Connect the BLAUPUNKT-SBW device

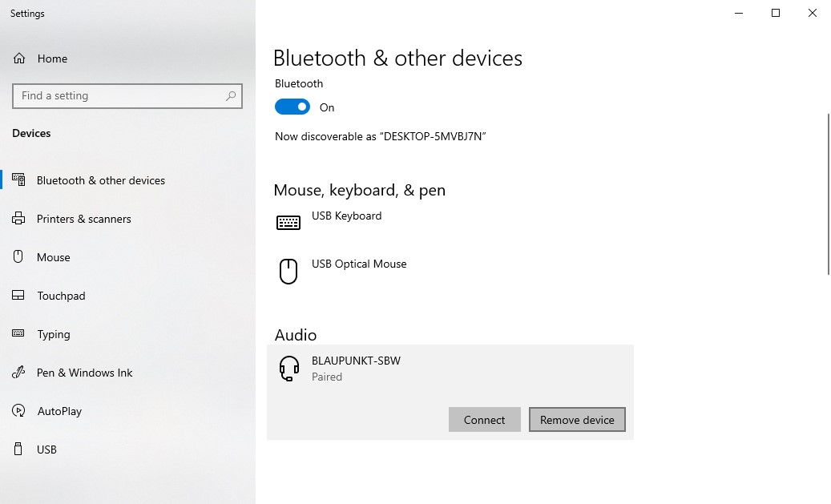[484, 420]
